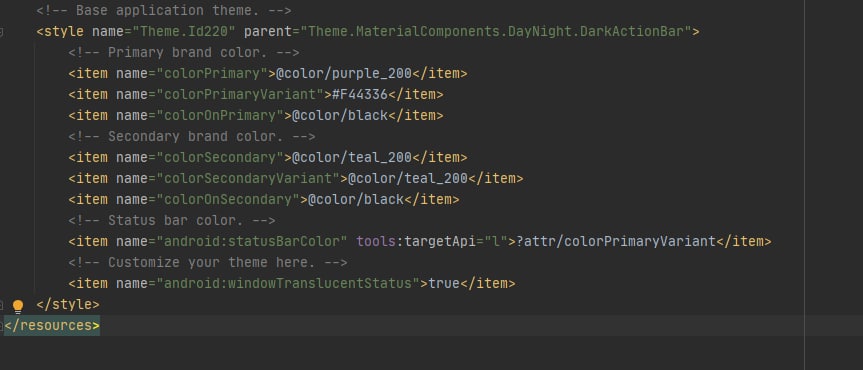This screenshot has height=370, width=863.
Task: Click the ?attr/colorPrimaryVariant value
Action: click(615, 241)
